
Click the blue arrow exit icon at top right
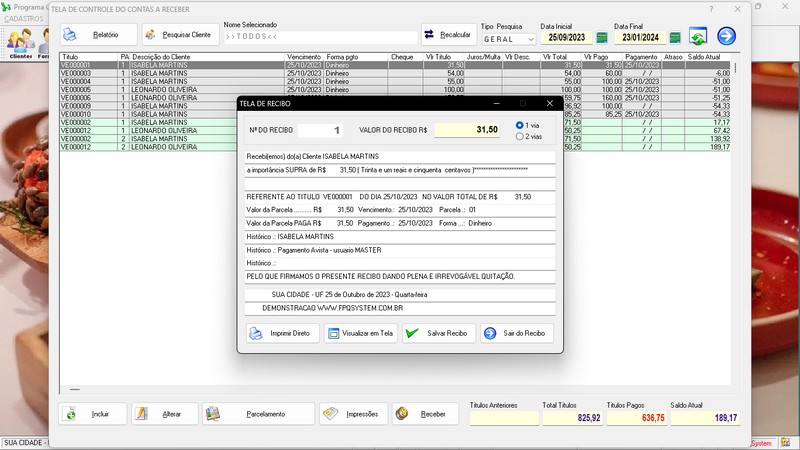click(x=726, y=37)
